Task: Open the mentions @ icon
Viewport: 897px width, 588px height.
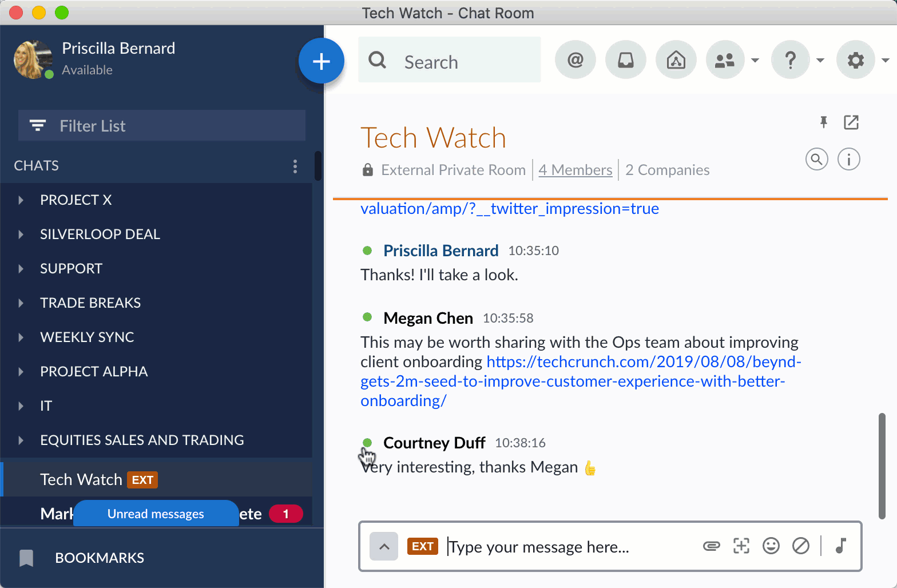Action: pyautogui.click(x=575, y=60)
